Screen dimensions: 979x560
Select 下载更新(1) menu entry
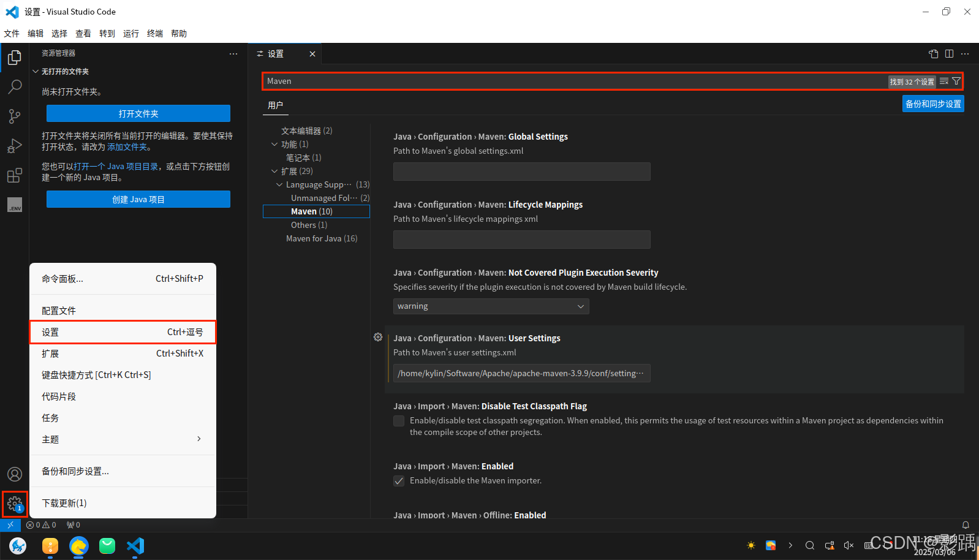click(123, 503)
